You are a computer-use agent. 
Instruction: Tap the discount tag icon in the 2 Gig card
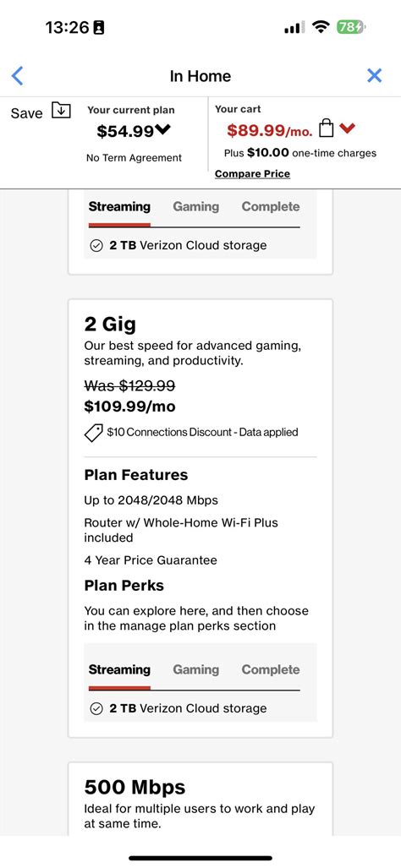[x=94, y=433]
